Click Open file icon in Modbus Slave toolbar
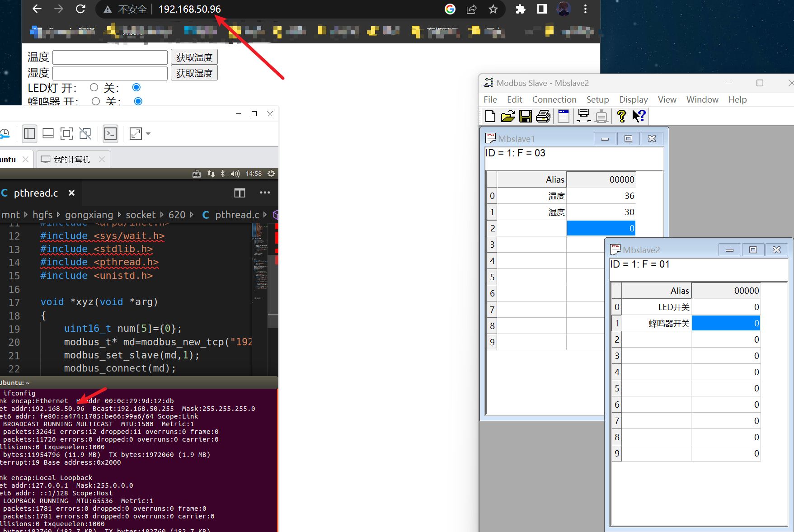Screen dimensions: 794x532 coord(508,116)
